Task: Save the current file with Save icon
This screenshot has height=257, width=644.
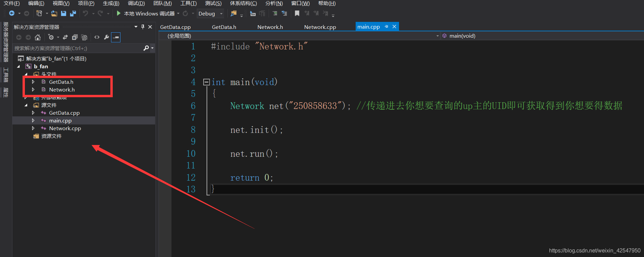Action: coord(64,13)
